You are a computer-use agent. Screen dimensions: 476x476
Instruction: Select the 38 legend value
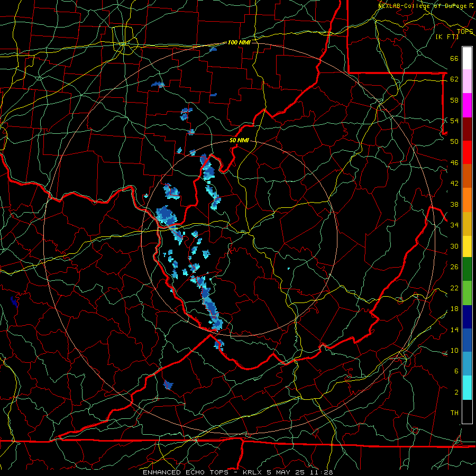(454, 204)
